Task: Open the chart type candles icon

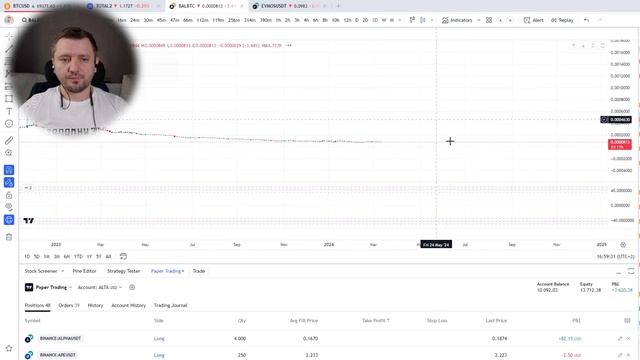Action: tap(422, 20)
